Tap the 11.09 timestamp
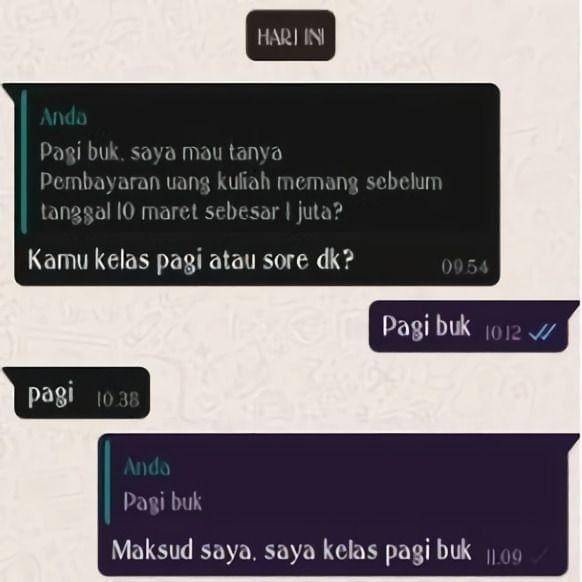 505,557
